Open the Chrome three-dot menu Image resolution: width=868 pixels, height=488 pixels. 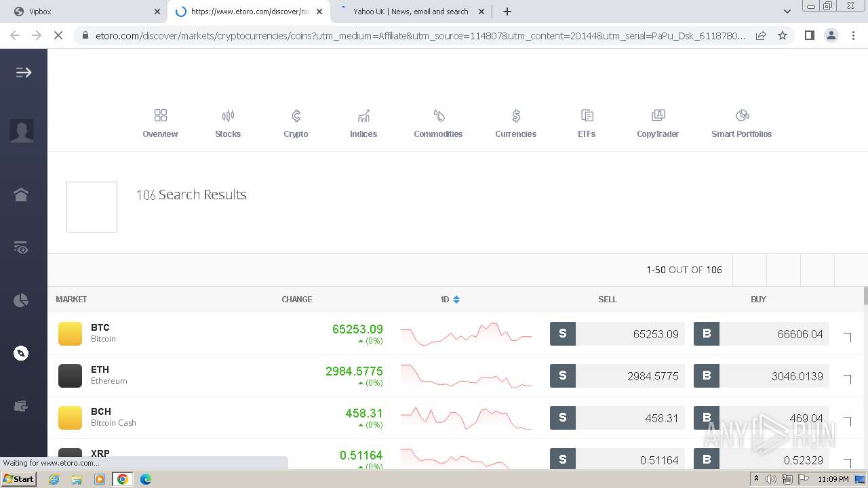[x=853, y=35]
